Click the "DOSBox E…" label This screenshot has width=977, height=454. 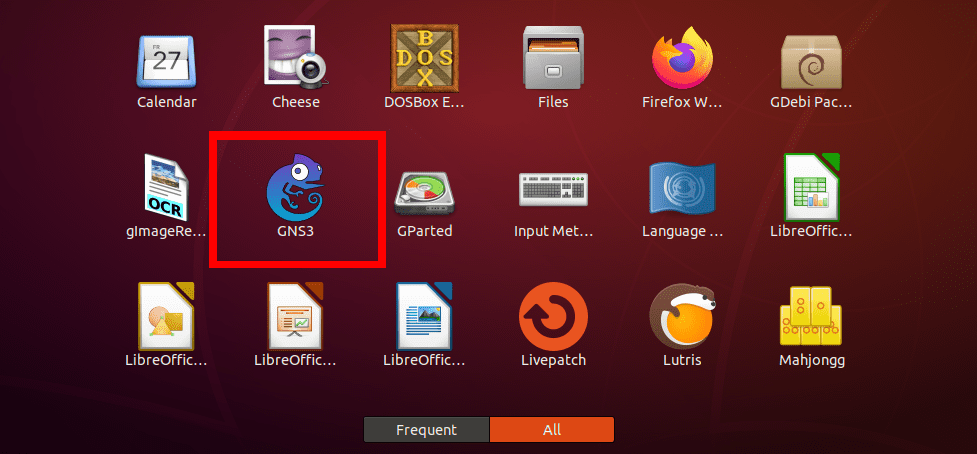424,102
